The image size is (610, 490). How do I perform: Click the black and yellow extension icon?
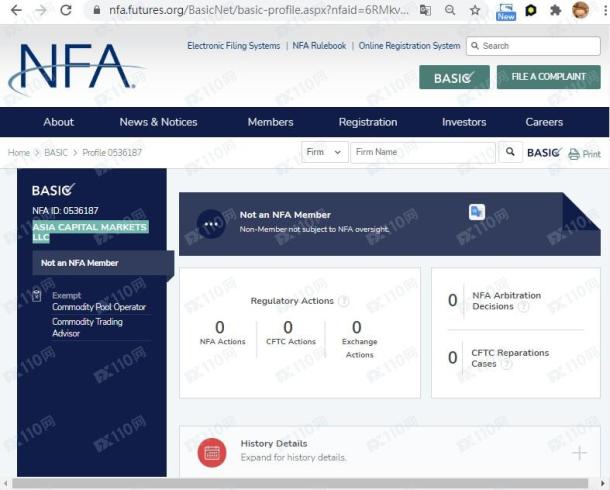[x=531, y=10]
